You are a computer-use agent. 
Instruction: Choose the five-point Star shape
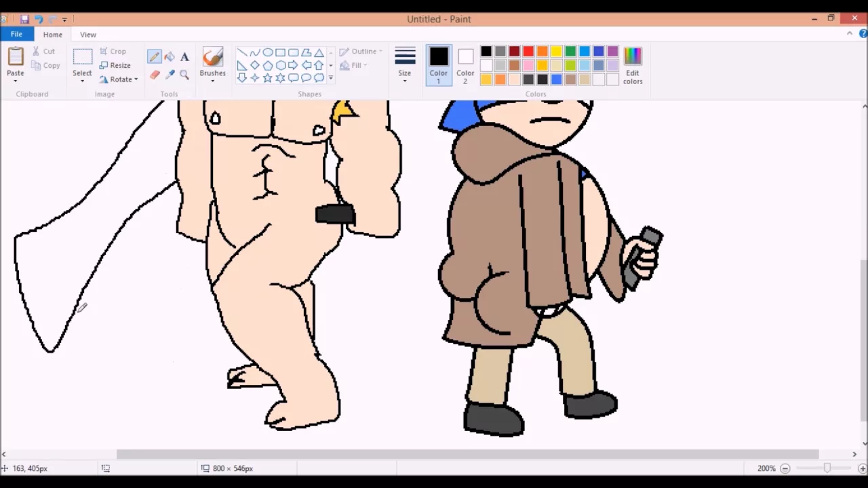pyautogui.click(x=267, y=77)
